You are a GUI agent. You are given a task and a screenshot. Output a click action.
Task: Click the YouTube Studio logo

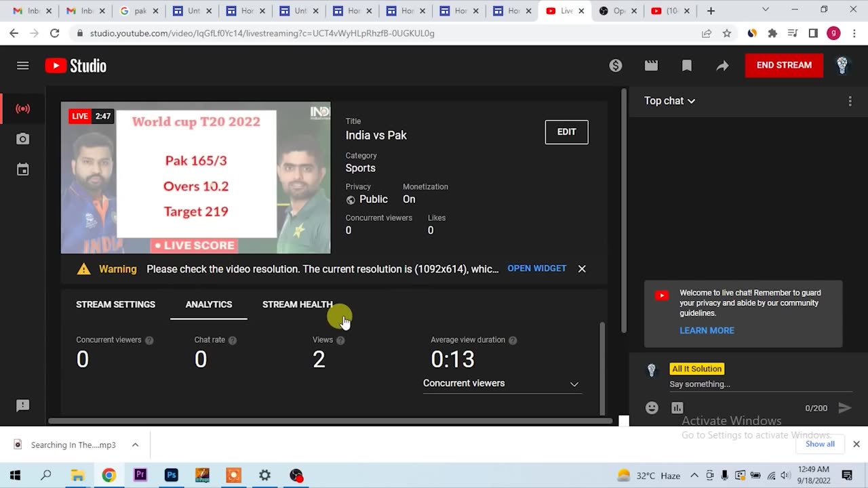pos(76,66)
